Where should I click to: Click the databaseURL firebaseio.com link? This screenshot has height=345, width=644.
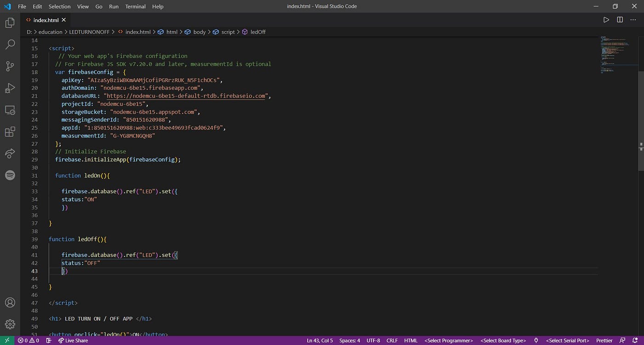pos(186,96)
